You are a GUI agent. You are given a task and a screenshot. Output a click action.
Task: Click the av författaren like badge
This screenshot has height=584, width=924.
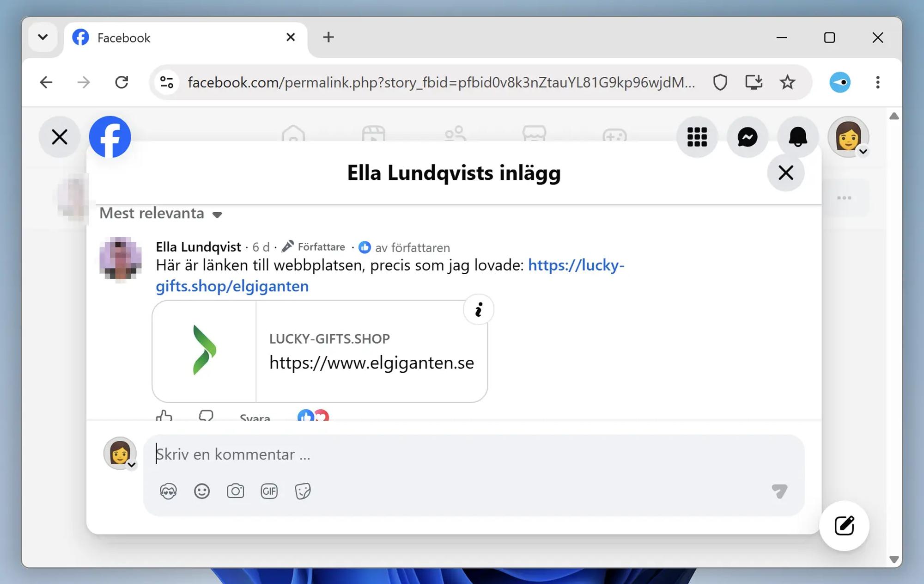click(404, 248)
